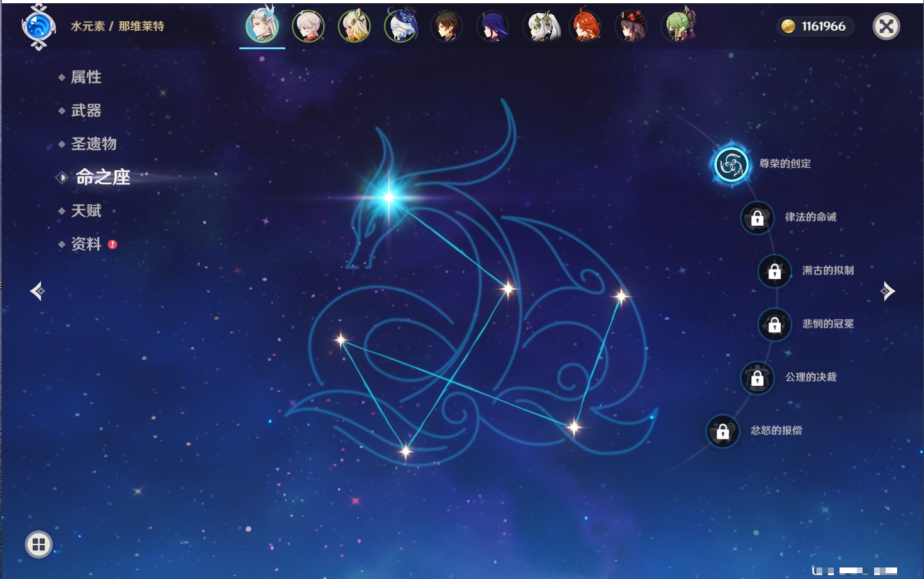Image resolution: width=924 pixels, height=579 pixels.
Task: Click the lock icon for 悲悯的冠冕
Action: pyautogui.click(x=774, y=324)
